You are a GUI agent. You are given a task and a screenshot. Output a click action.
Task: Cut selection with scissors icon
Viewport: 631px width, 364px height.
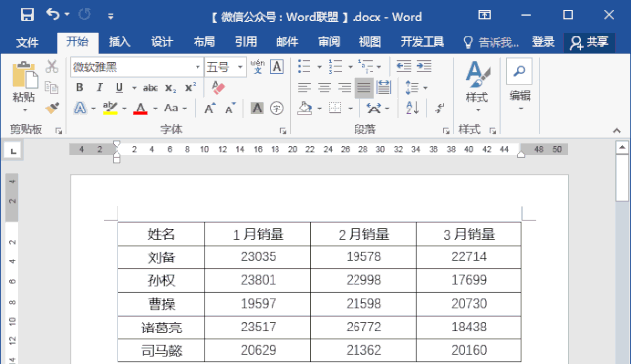[52, 66]
